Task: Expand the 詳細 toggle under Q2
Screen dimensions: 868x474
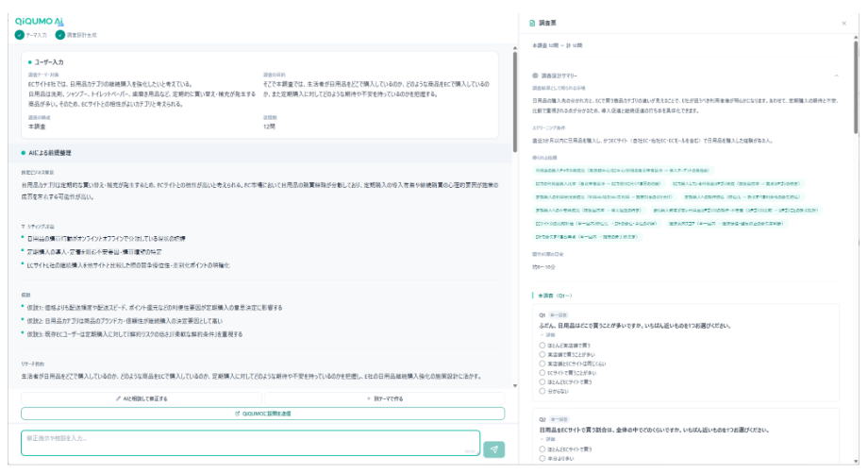Action: 547,439
